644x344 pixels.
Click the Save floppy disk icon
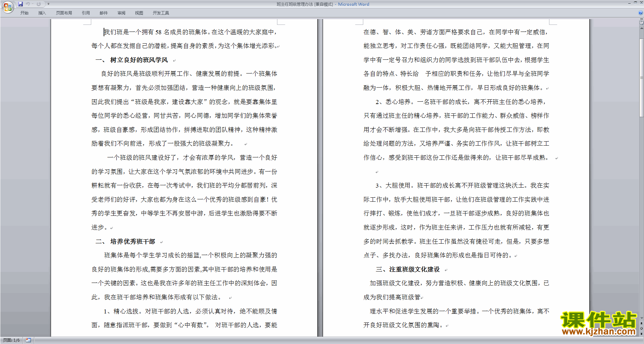coord(20,4)
